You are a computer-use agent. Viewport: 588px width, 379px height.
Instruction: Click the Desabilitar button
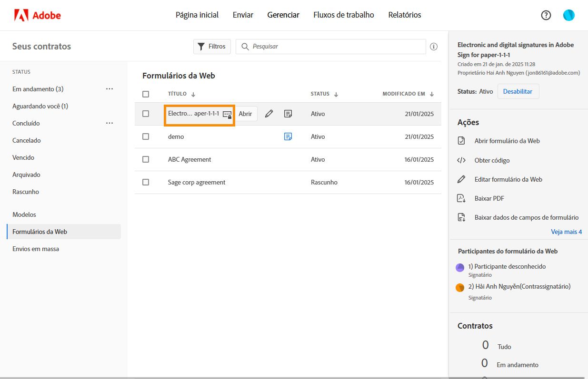coord(518,91)
